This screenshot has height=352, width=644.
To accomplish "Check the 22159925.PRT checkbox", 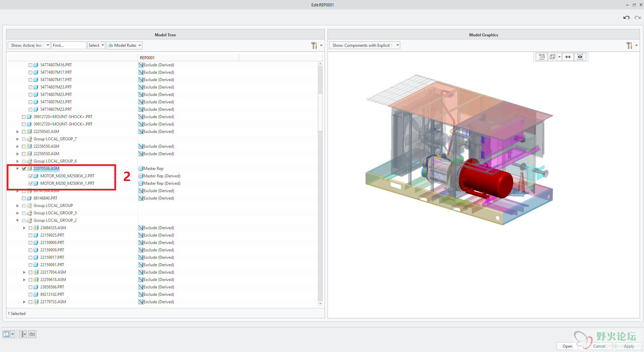I will coord(31,235).
